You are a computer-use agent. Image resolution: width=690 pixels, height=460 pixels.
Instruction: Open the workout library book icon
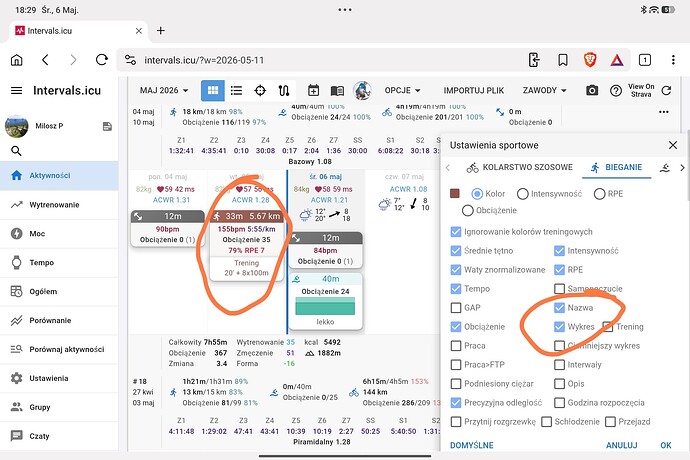[337, 91]
